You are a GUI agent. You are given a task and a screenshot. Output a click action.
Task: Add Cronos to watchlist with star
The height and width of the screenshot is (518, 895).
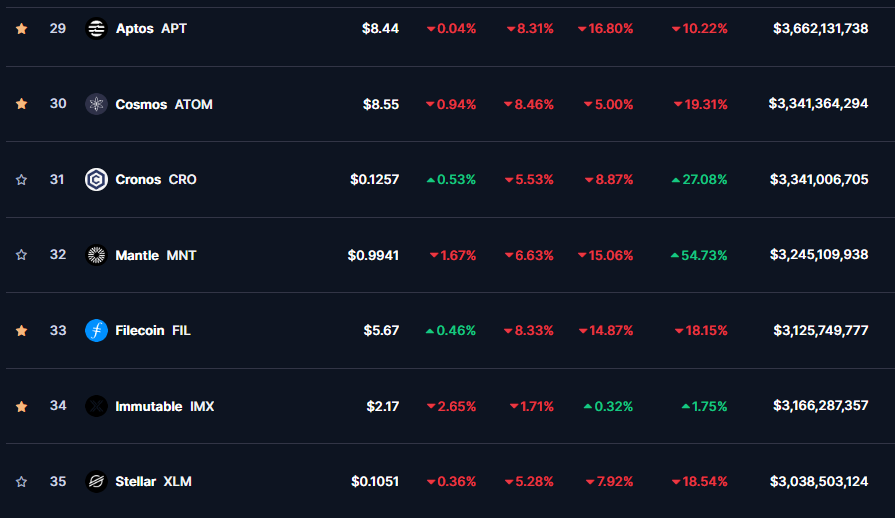pos(21,180)
